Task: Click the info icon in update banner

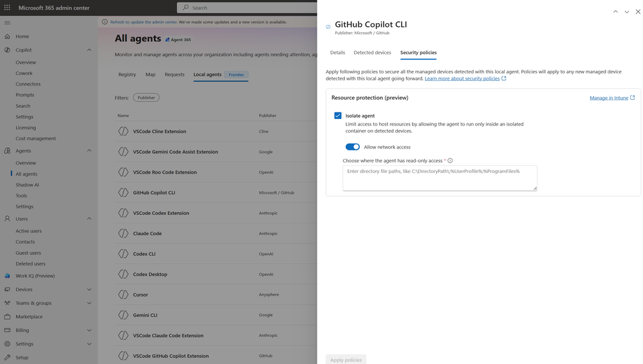Action: tap(104, 22)
